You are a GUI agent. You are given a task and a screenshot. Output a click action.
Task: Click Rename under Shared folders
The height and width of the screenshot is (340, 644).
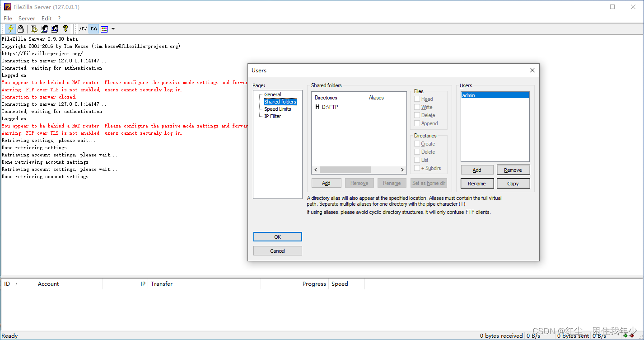coord(392,183)
